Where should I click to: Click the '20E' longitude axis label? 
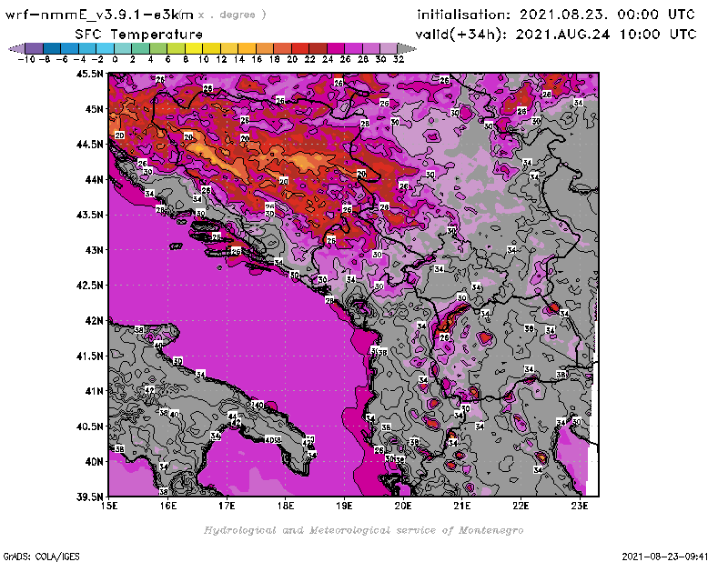[403, 506]
